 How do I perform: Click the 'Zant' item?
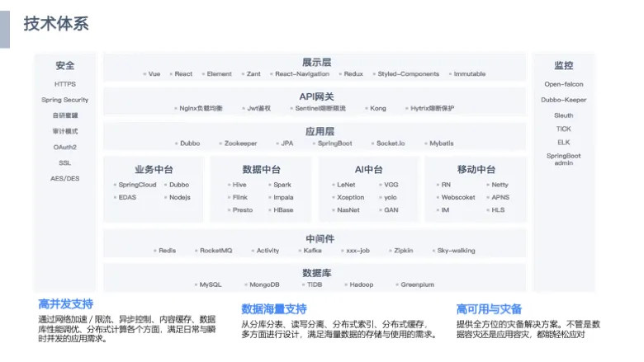[253, 73]
